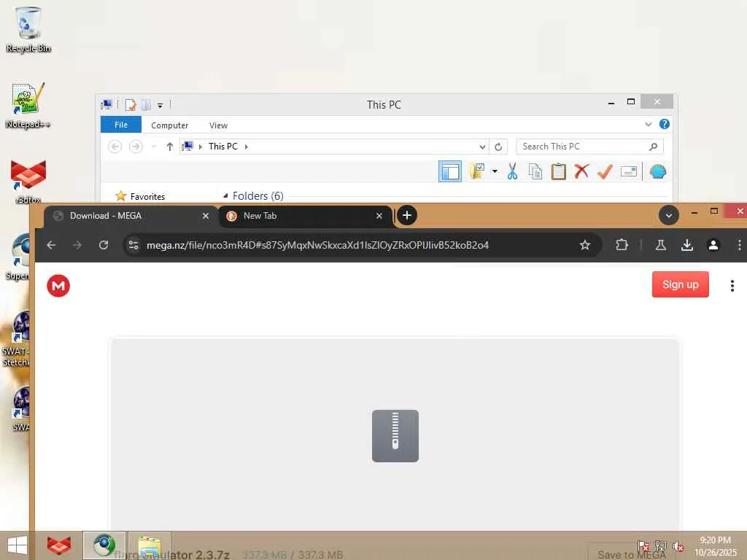Viewport: 747px width, 560px height.
Task: Click the muted volume tray icon
Action: 678,546
